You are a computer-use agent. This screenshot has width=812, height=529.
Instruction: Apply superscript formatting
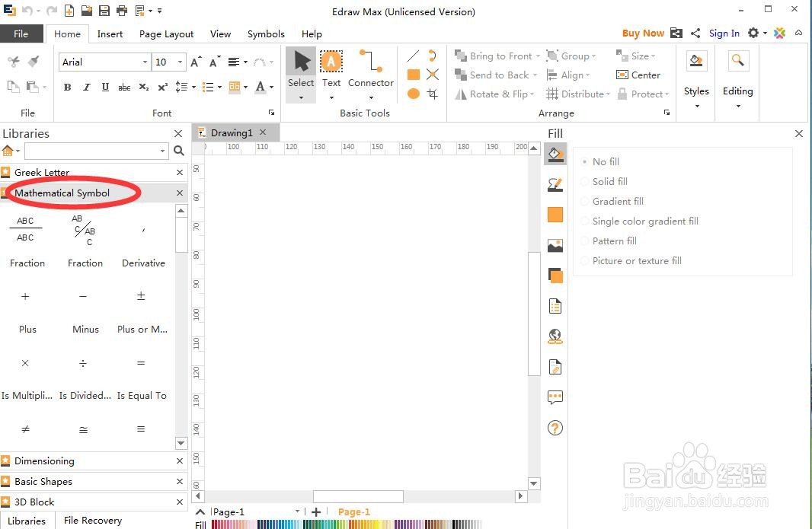[x=162, y=87]
